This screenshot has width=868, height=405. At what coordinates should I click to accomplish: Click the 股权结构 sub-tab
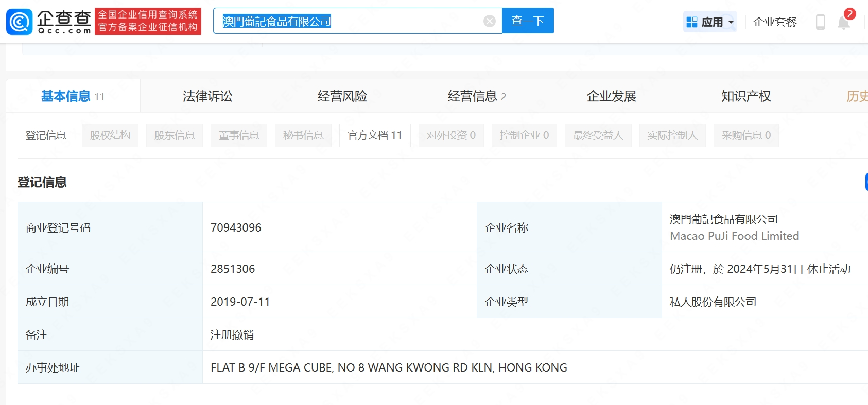110,135
